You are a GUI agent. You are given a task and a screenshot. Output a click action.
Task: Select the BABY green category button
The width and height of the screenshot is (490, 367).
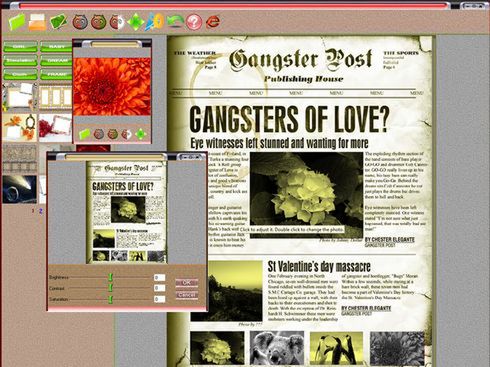(56, 47)
